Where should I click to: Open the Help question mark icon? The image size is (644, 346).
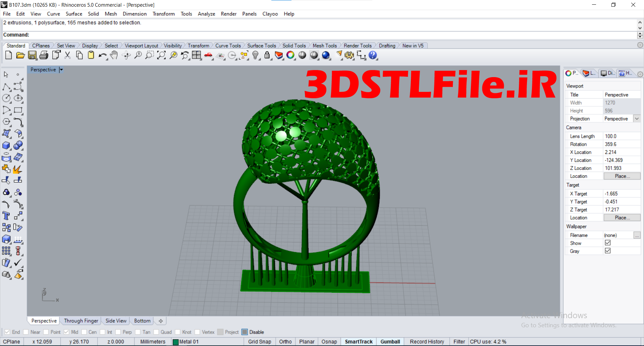(373, 55)
